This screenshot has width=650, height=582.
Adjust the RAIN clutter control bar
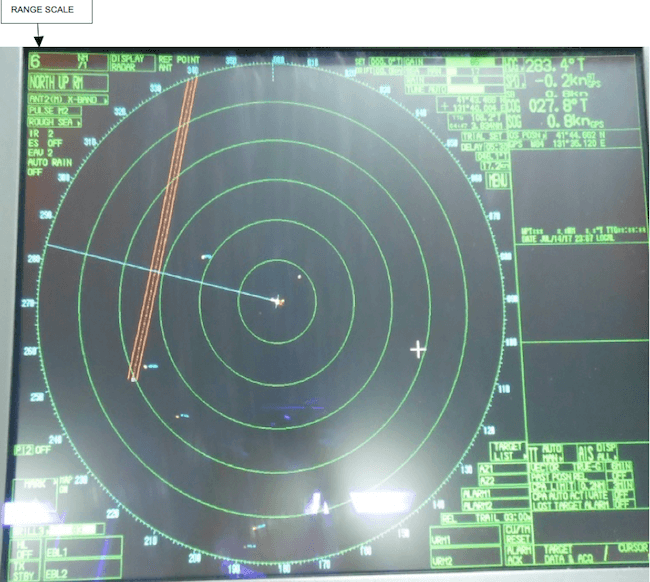pyautogui.click(x=454, y=80)
